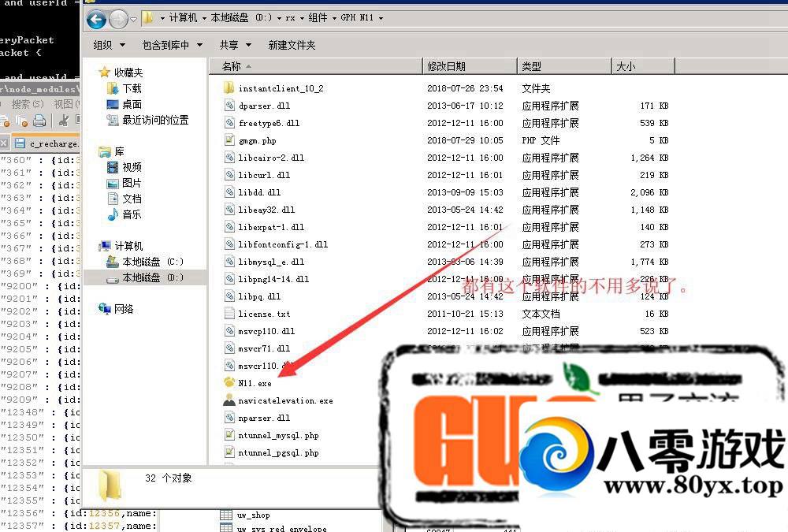Select the file name libexpat-1.dll

tap(271, 227)
